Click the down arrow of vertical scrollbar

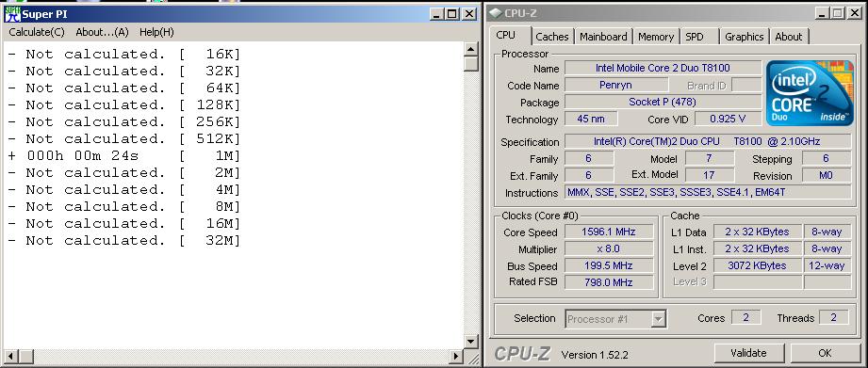(471, 342)
